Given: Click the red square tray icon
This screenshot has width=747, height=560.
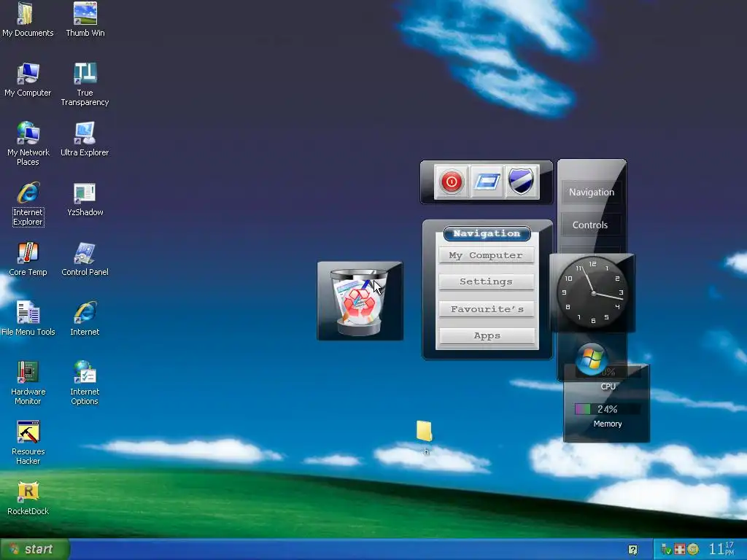Looking at the screenshot, I should [x=680, y=550].
